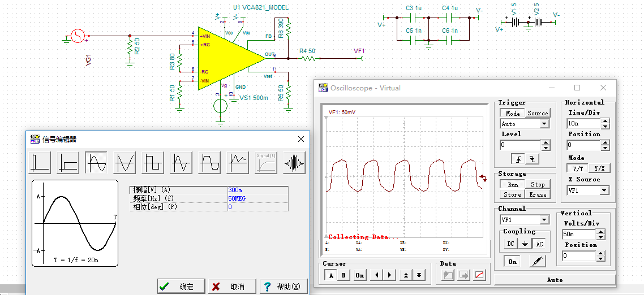
Task: Switch horizontal mode to Y/X
Action: [600, 168]
